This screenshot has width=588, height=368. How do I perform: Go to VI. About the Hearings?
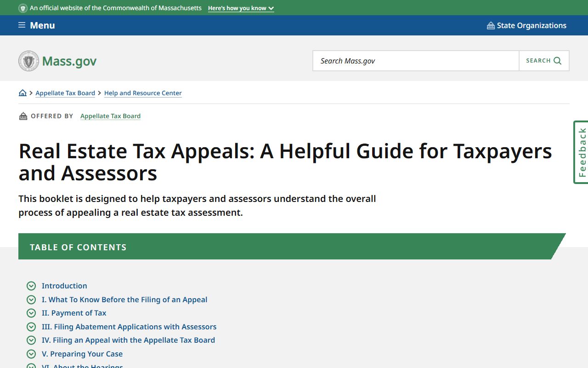click(x=82, y=366)
